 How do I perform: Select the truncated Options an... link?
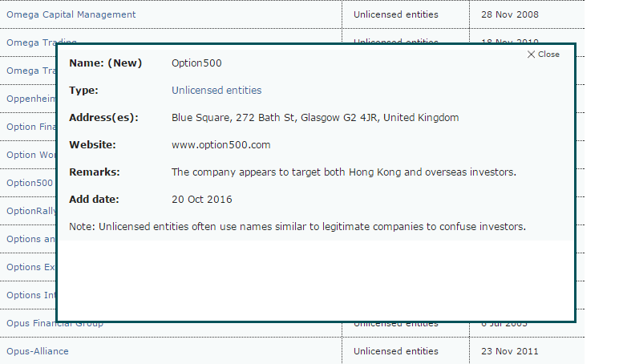pyautogui.click(x=30, y=239)
